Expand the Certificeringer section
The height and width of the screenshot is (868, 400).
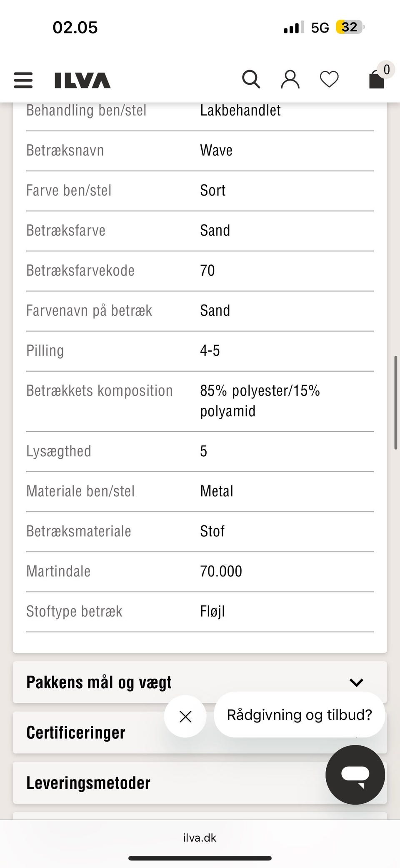coord(76,733)
